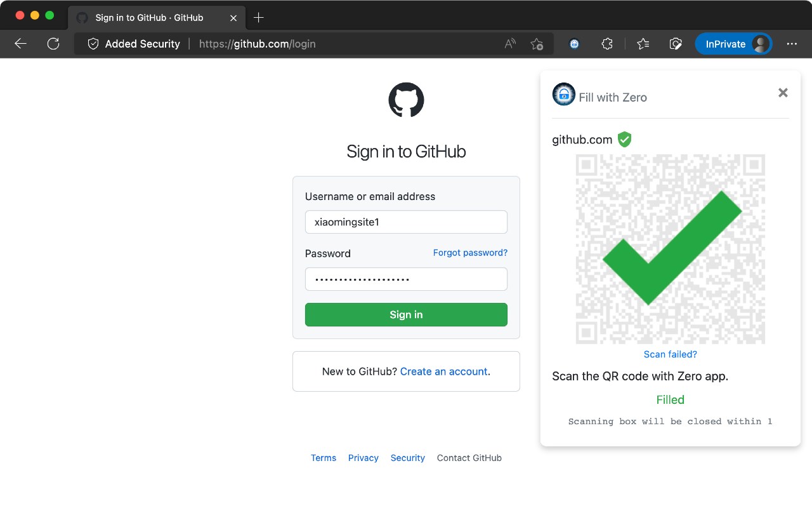Click the GitHub Octocat logo
The width and height of the screenshot is (812, 508).
pos(406,100)
